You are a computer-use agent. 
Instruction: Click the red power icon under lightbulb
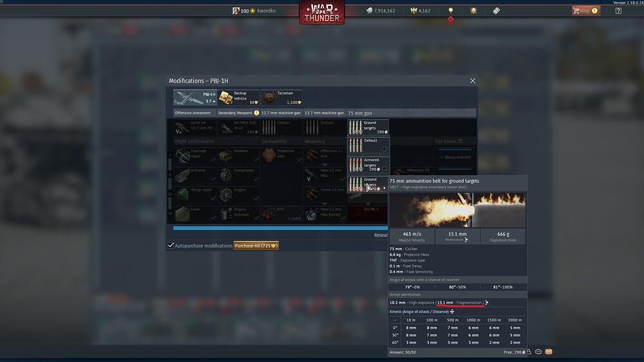pos(451,20)
